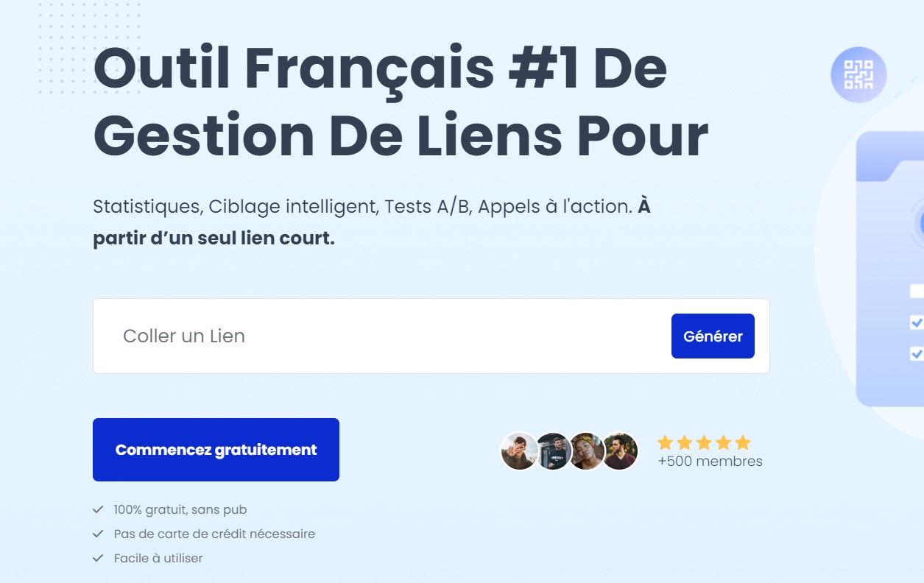Click avatar of man in black sweatshirt
Viewport: 924px width, 583px height.
(553, 451)
